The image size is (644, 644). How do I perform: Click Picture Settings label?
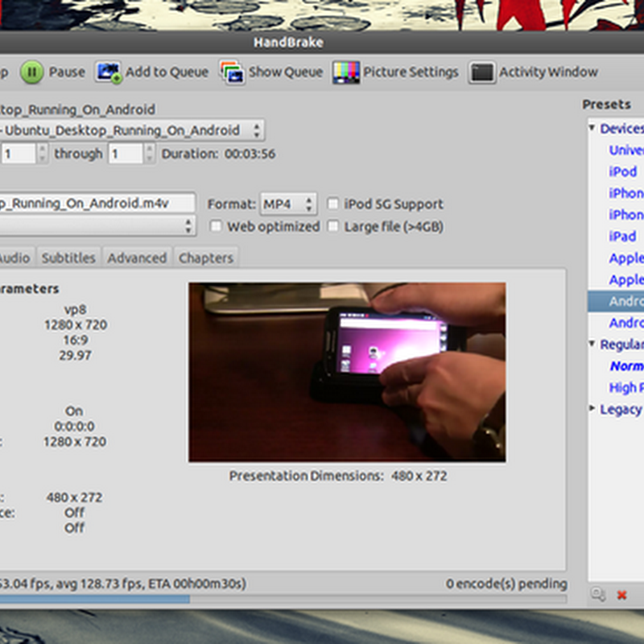click(x=411, y=72)
